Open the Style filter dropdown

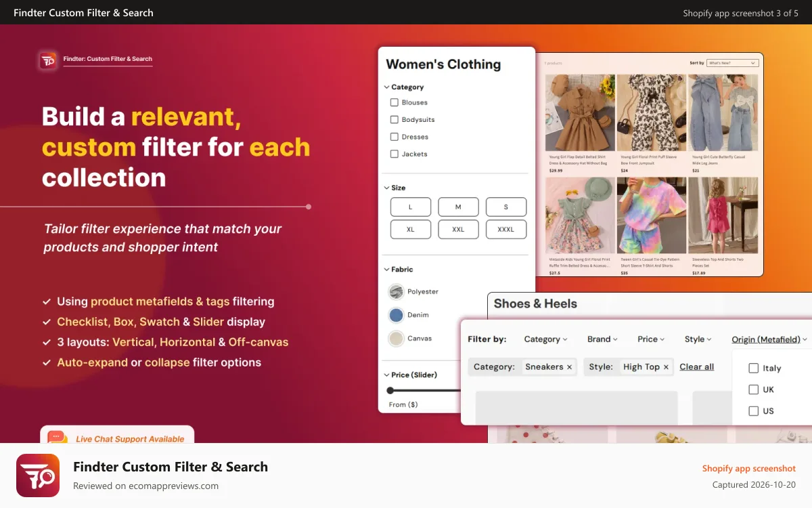pyautogui.click(x=698, y=339)
